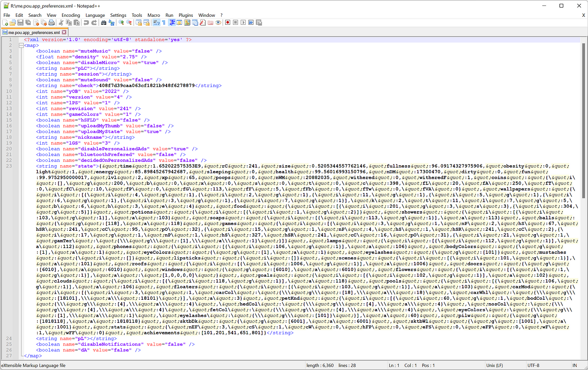Click the Copy toolbar icon
The image size is (588, 370).
point(68,23)
